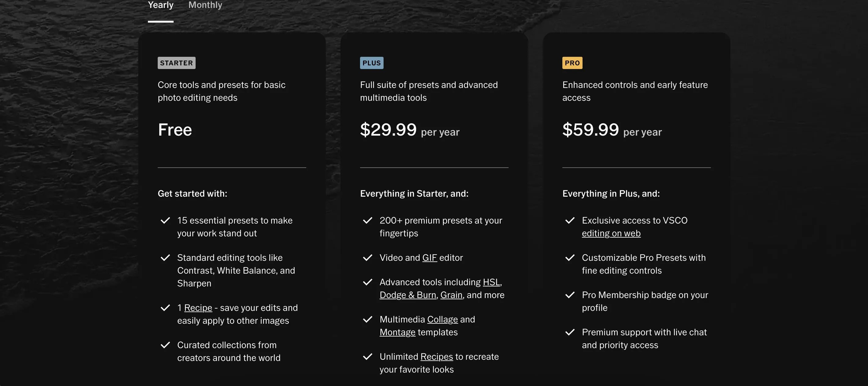The image size is (868, 386).
Task: Select the Yearly pricing tab
Action: [160, 5]
